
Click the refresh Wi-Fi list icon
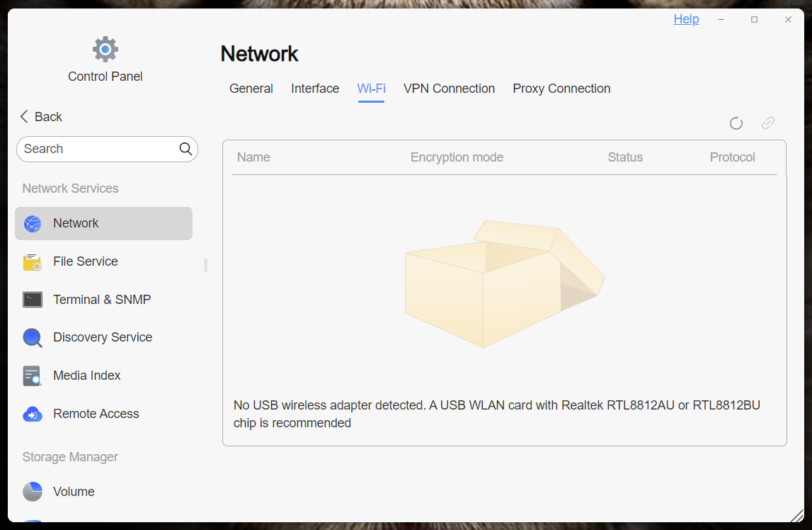[736, 123]
